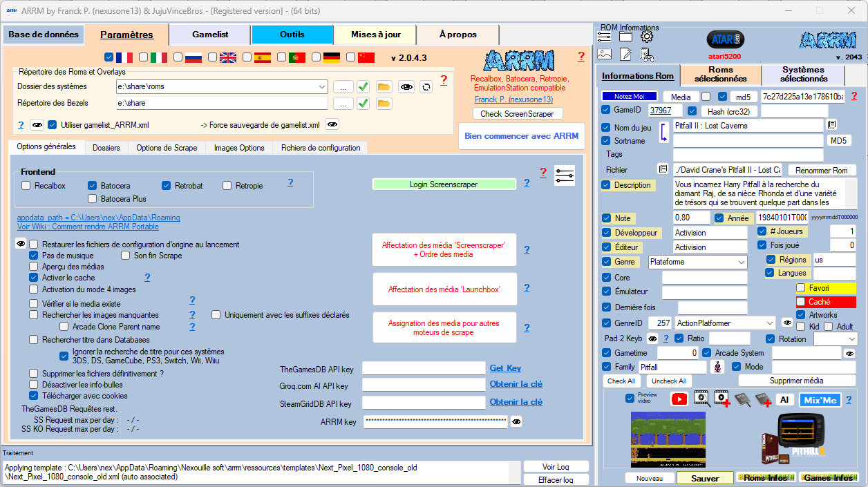Screen dimensions: 868x487
Task: Click the eye icon beside systems folder
Action: coord(406,86)
